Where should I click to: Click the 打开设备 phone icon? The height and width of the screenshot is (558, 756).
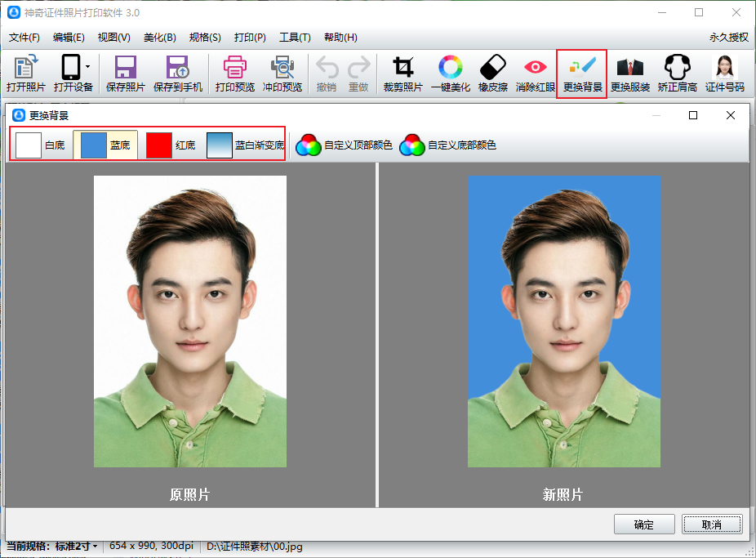[70, 67]
